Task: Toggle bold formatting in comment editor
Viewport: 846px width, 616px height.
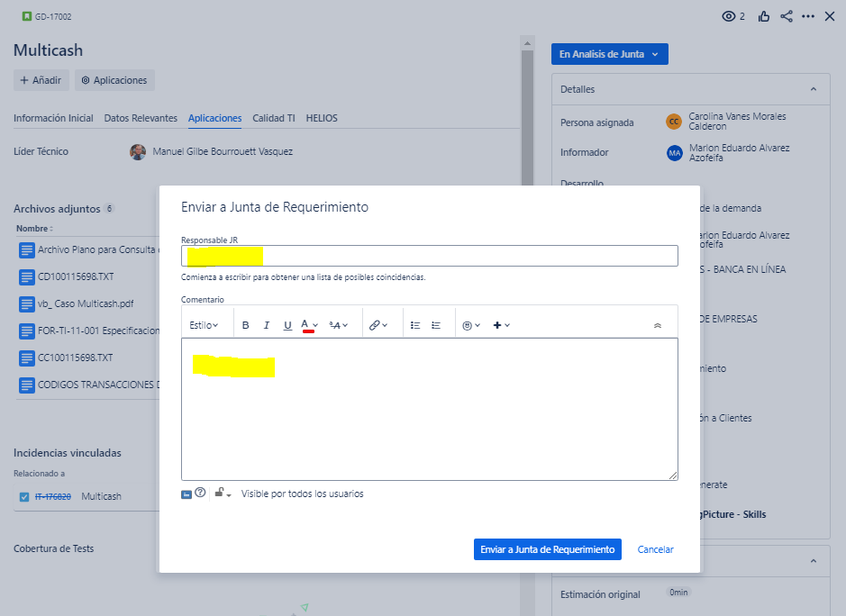Action: pos(245,325)
